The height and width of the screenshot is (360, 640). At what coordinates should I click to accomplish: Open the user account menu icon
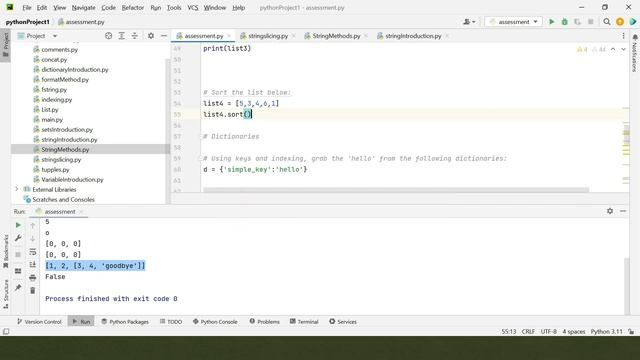pyautogui.click(x=469, y=22)
